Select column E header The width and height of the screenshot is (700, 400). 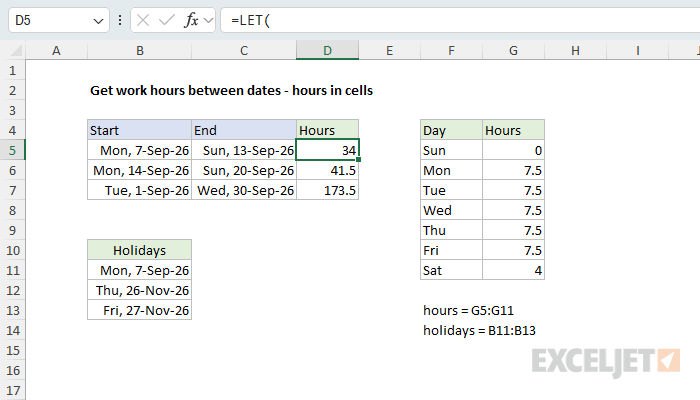389,50
